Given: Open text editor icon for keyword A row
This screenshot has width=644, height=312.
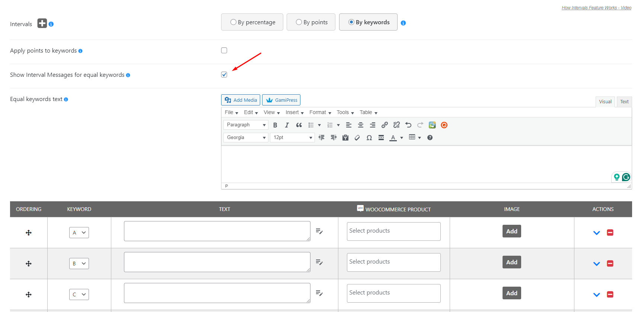Looking at the screenshot, I should coord(319,231).
